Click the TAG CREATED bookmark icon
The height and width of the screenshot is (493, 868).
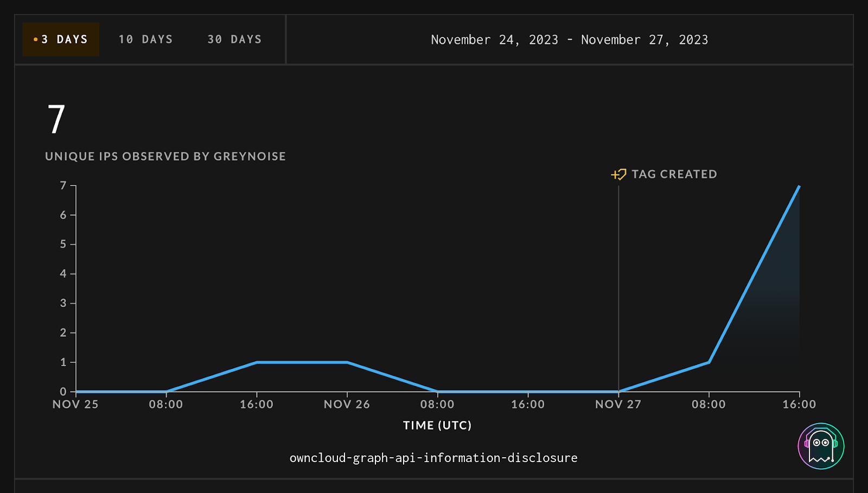[619, 174]
